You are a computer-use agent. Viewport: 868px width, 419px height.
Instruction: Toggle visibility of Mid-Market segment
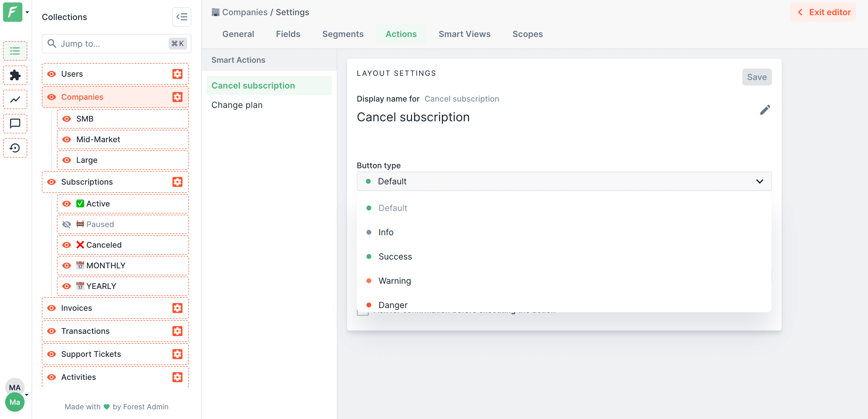click(x=67, y=139)
